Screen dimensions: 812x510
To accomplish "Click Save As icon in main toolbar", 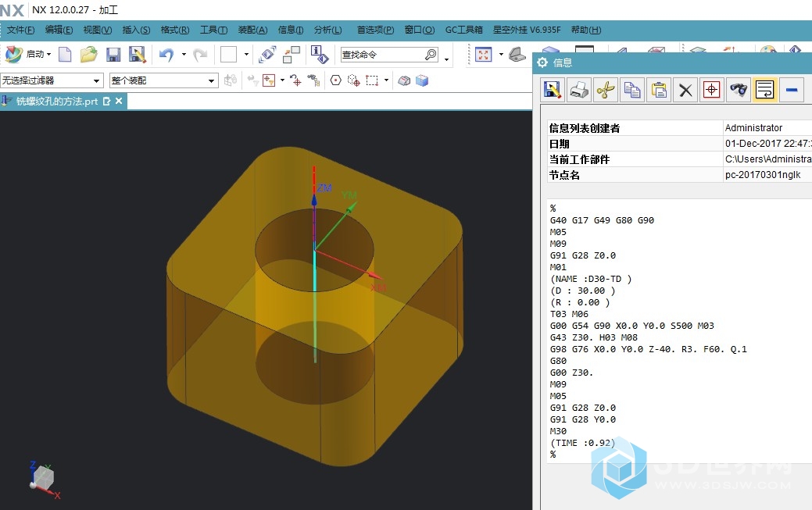I will click(138, 55).
